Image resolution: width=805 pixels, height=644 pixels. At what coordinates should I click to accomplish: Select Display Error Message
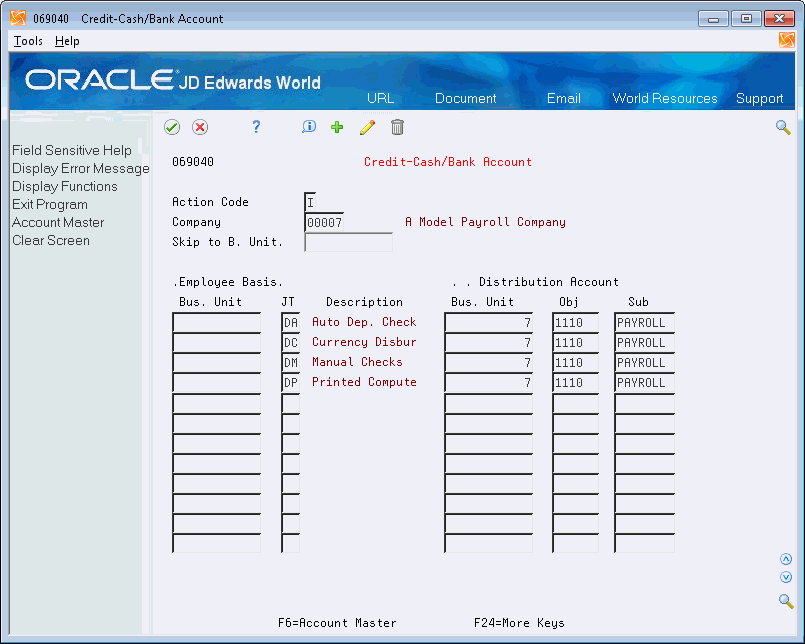pos(81,168)
